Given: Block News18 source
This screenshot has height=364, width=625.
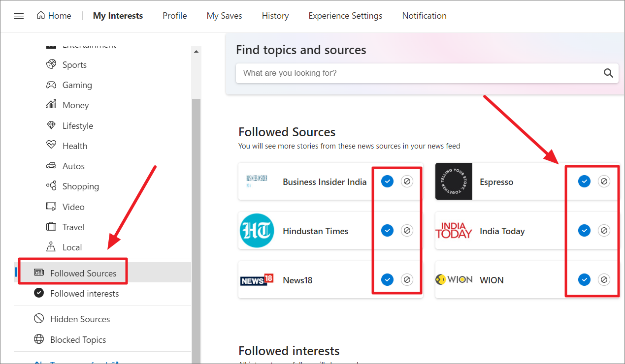Looking at the screenshot, I should tap(407, 280).
